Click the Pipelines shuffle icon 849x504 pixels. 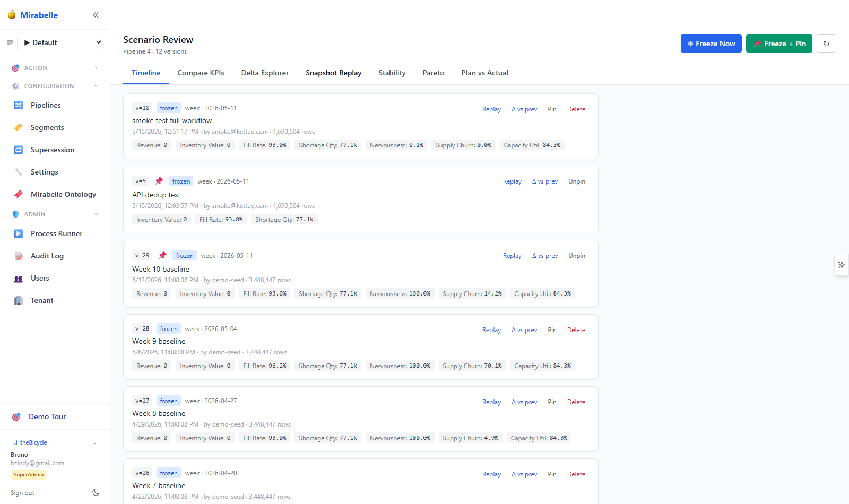pos(19,105)
